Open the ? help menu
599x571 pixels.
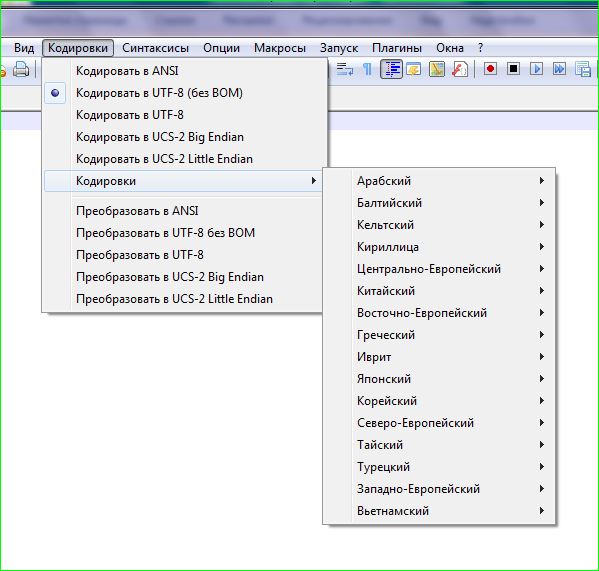[x=480, y=48]
